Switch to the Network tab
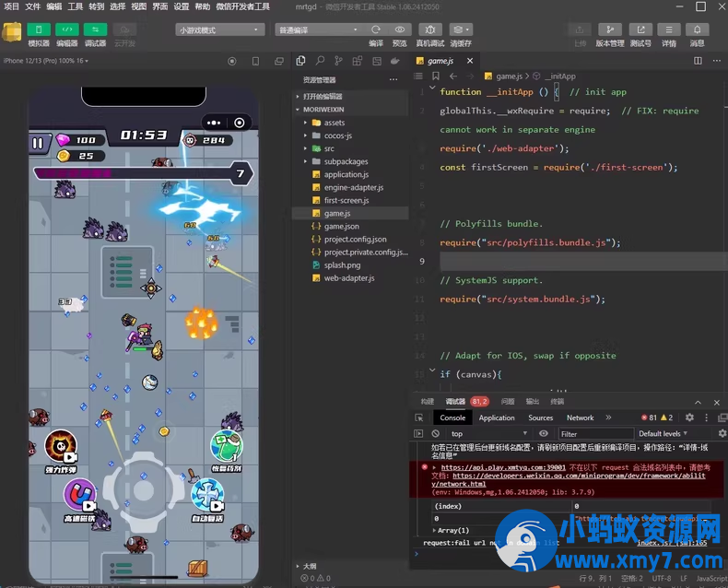The height and width of the screenshot is (588, 728). click(x=580, y=417)
